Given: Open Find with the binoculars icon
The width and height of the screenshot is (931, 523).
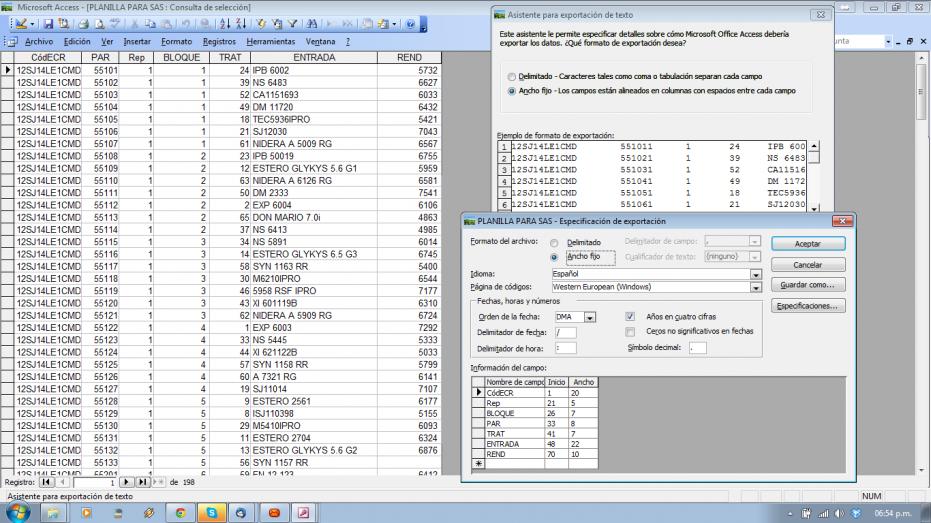Looking at the screenshot, I should 312,24.
